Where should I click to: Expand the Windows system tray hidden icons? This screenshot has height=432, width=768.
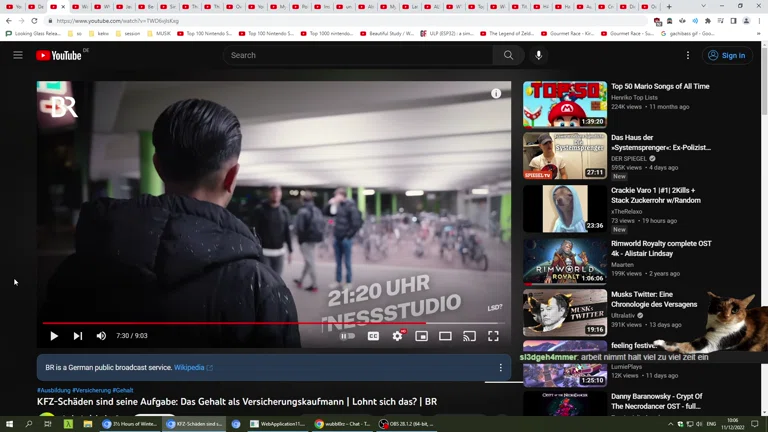[671, 424]
